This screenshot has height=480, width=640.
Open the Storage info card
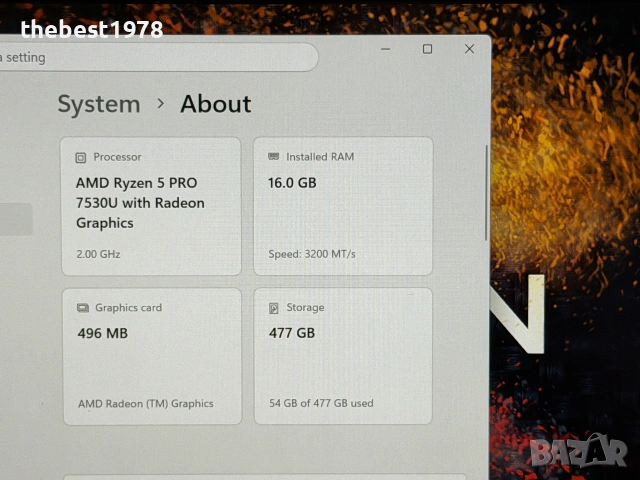343,356
